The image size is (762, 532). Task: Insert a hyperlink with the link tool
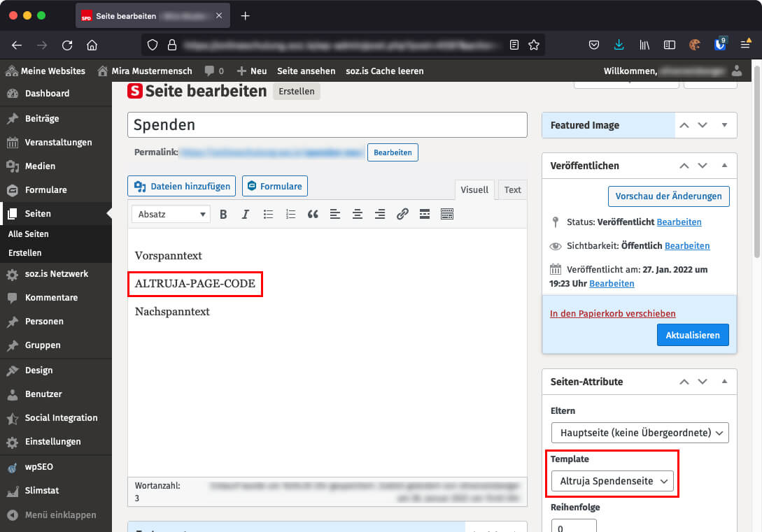(x=402, y=215)
